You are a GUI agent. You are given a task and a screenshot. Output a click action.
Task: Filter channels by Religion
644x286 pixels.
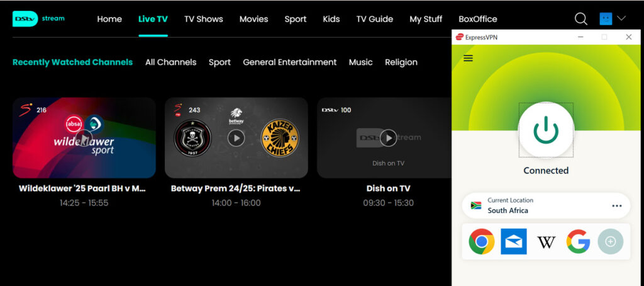(x=401, y=62)
